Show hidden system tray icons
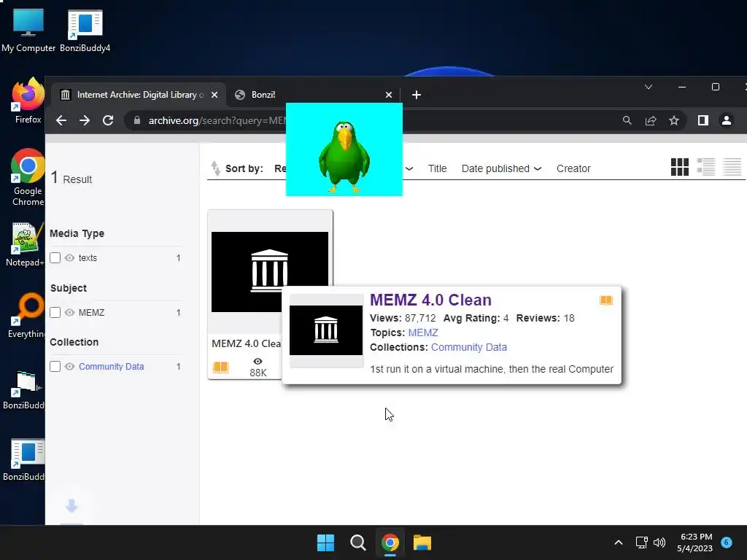Viewport: 747px width, 560px height. tap(619, 542)
